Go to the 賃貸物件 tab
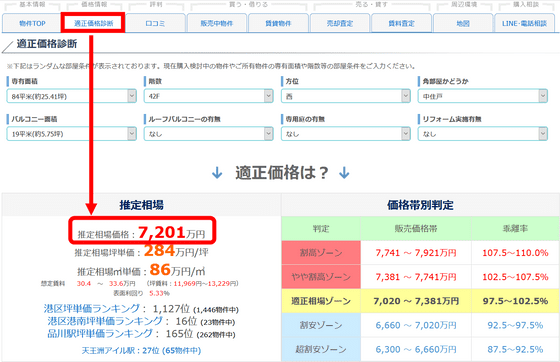 point(278,24)
